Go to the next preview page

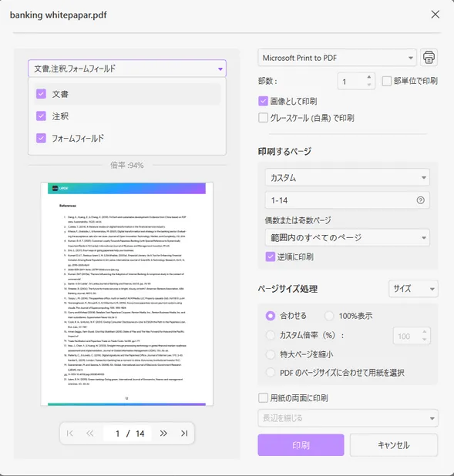[x=163, y=433]
